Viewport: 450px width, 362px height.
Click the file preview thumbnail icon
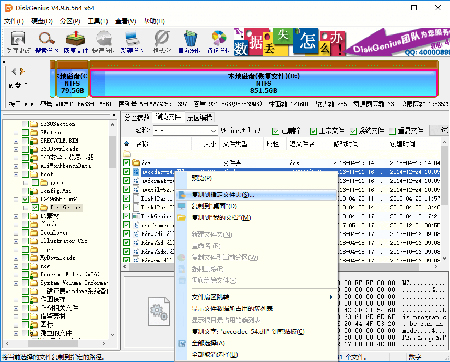click(x=159, y=311)
